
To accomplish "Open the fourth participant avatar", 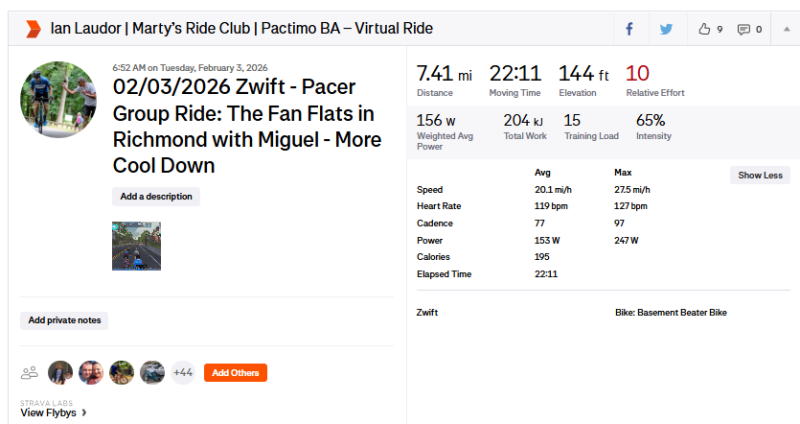I will coord(152,373).
